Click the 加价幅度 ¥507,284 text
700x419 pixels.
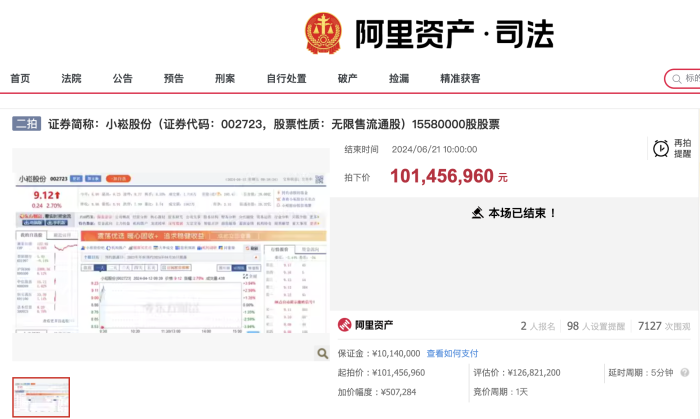pyautogui.click(x=377, y=392)
